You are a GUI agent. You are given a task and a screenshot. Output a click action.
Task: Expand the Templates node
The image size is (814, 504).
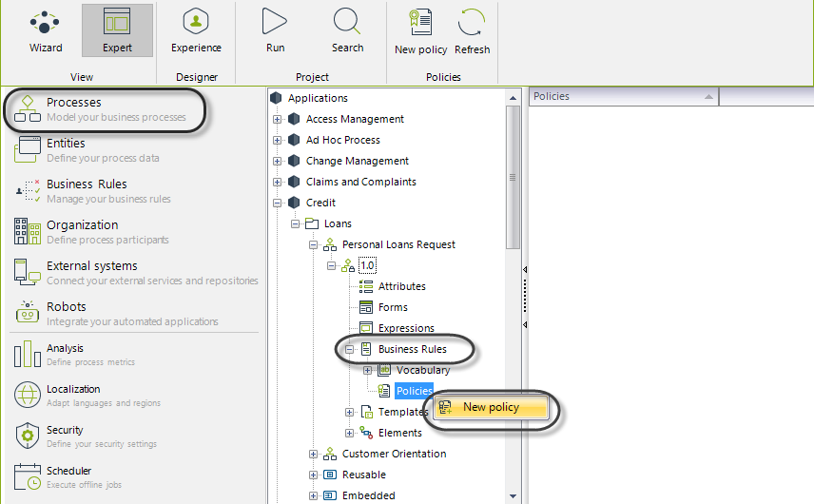click(349, 412)
